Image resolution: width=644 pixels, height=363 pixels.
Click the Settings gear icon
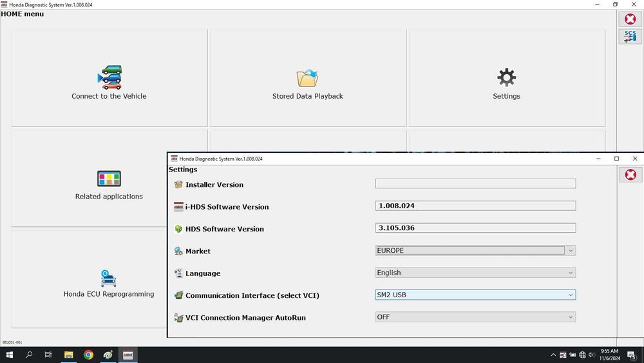pyautogui.click(x=506, y=77)
